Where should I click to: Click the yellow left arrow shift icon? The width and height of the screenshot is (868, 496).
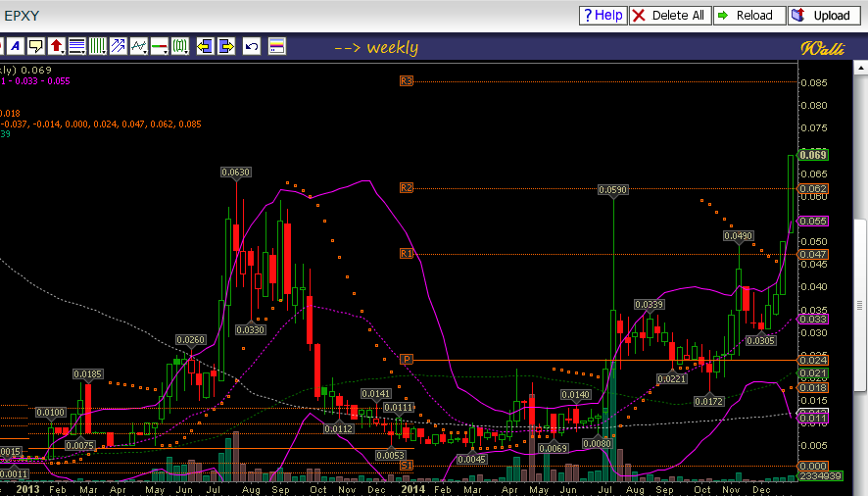pos(205,46)
